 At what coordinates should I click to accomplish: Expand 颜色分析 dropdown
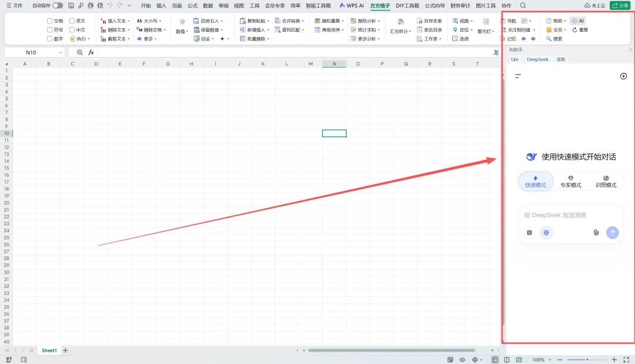tap(365, 21)
